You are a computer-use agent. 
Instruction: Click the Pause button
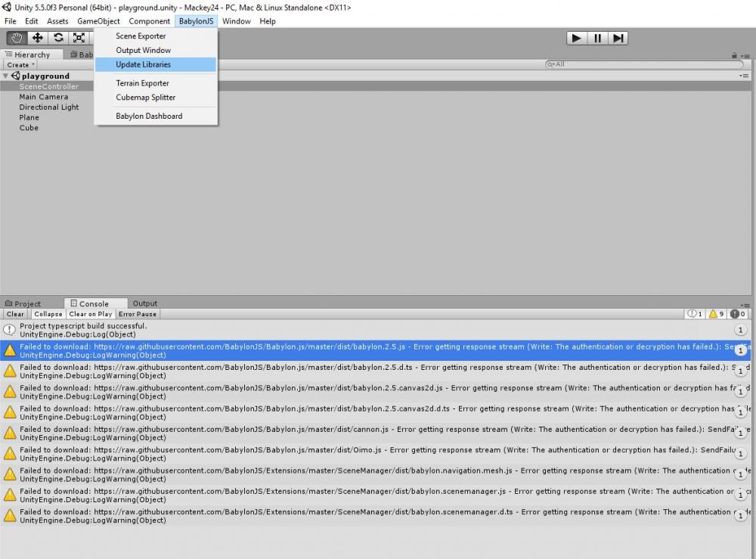tap(597, 38)
